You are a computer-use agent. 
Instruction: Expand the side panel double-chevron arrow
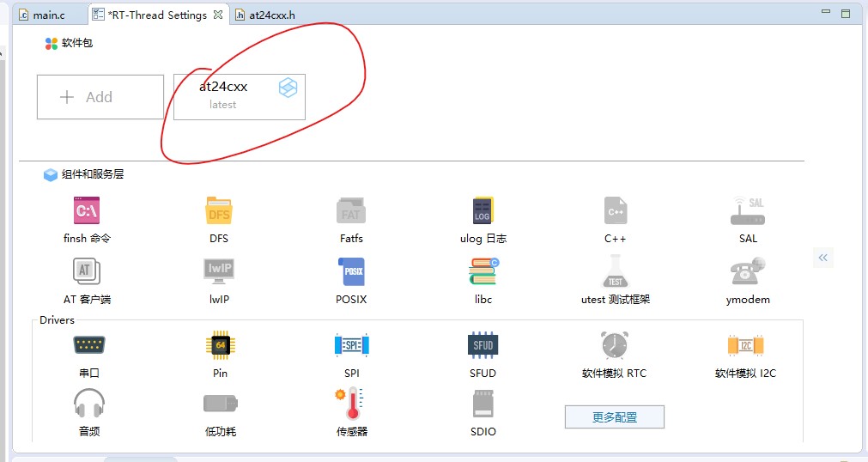823,258
